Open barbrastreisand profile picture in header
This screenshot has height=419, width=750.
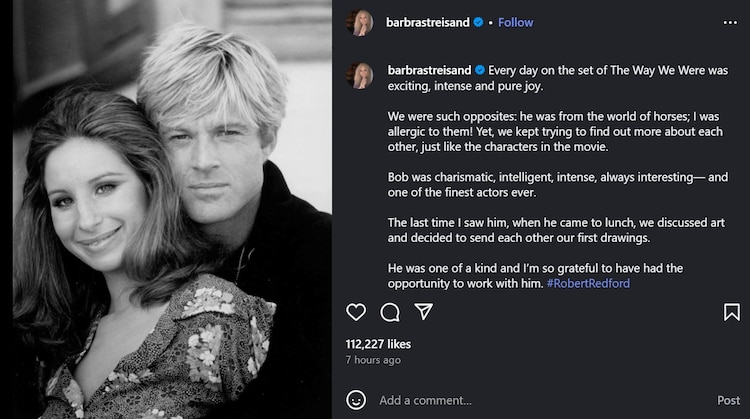point(361,22)
